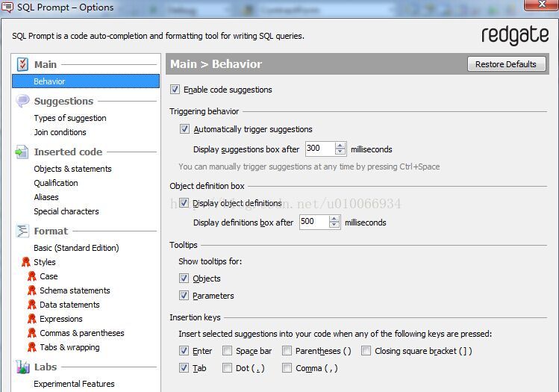Image resolution: width=559 pixels, height=392 pixels.
Task: Open Case formatting page
Action: [x=49, y=276]
